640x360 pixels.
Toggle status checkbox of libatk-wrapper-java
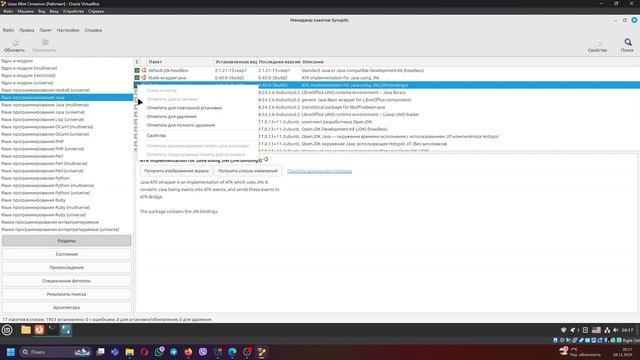click(137, 78)
